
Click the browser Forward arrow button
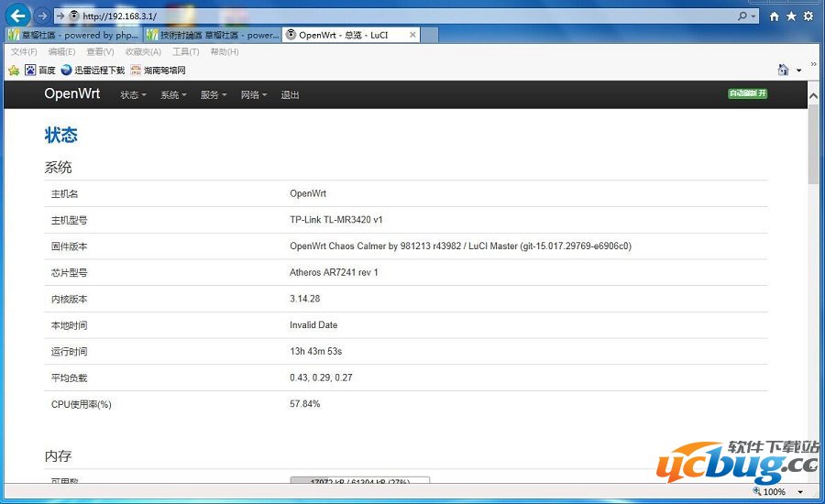coord(42,16)
